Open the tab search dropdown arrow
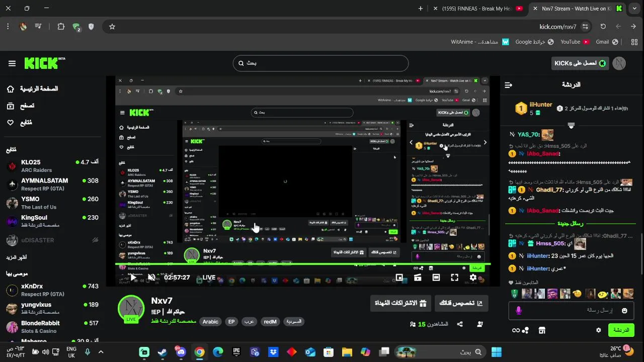Viewport: 644px width, 362px height. pyautogui.click(x=634, y=9)
